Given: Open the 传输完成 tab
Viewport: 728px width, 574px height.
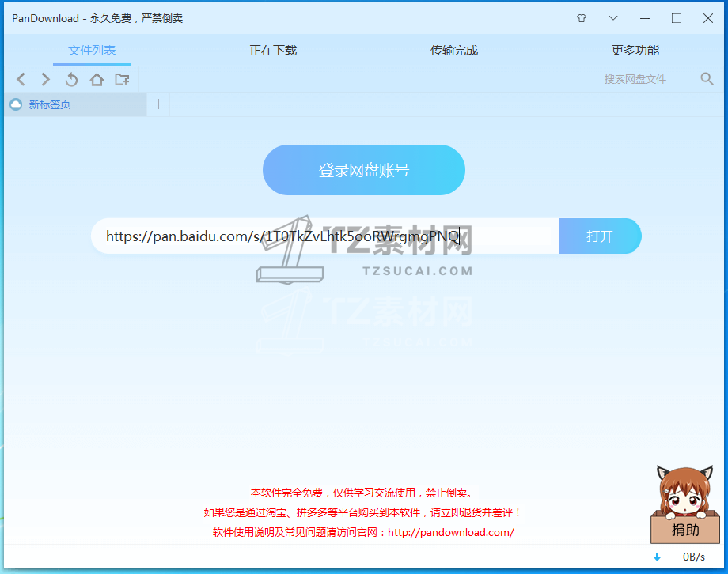Looking at the screenshot, I should (454, 50).
